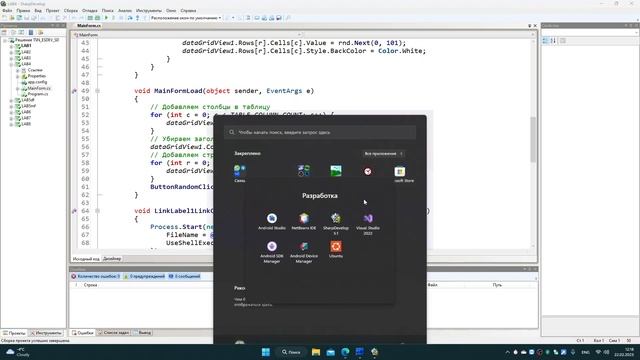Expand the MainForm.cs tree node
The height and width of the screenshot is (360, 640).
tap(18, 88)
